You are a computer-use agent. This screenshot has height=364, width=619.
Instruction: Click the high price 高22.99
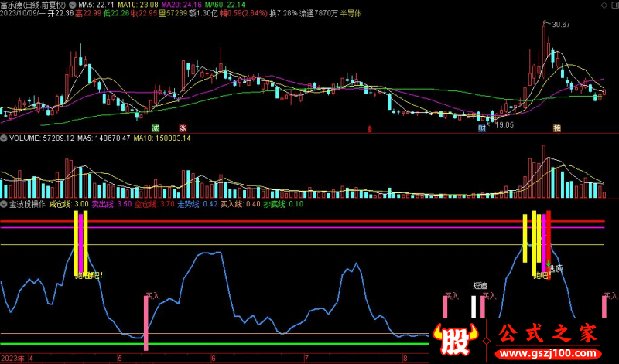[x=88, y=14]
